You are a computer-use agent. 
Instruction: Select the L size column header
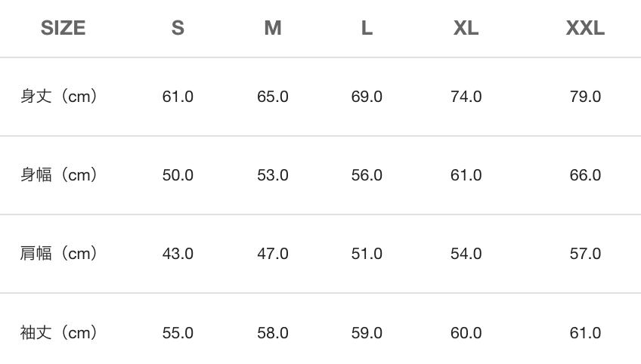pyautogui.click(x=367, y=29)
